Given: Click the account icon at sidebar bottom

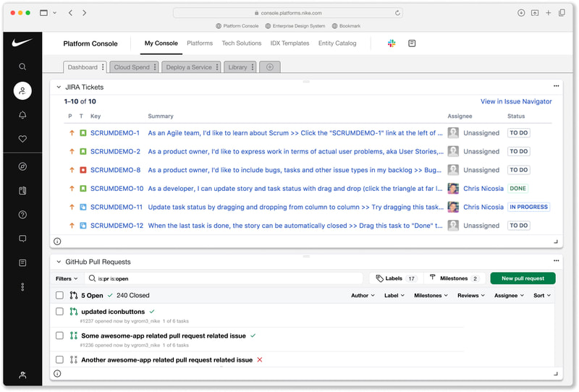Looking at the screenshot, I should coord(22,375).
